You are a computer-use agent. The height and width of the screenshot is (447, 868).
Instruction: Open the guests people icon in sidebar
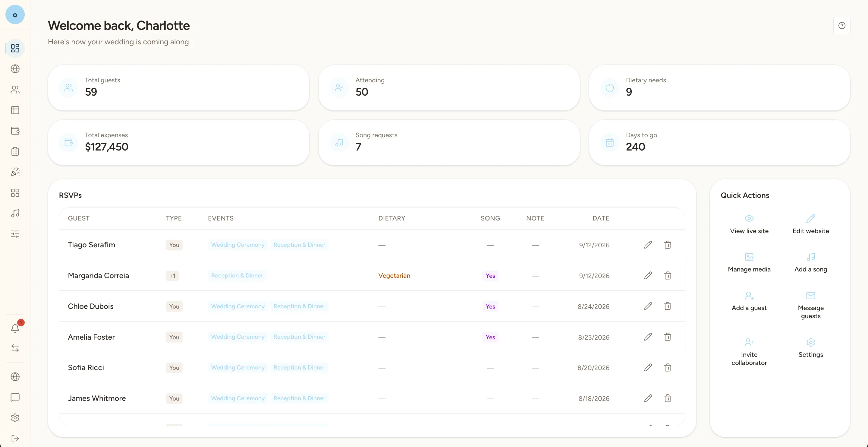tap(15, 90)
